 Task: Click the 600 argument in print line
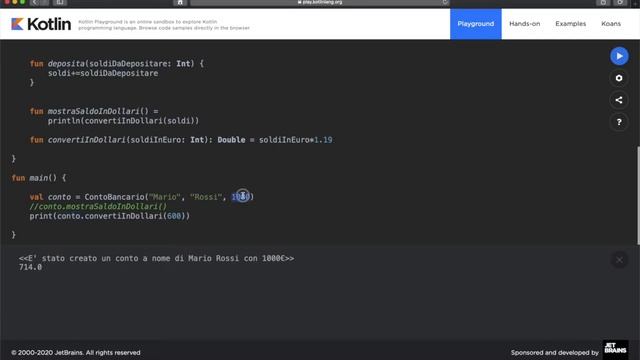pyautogui.click(x=174, y=216)
